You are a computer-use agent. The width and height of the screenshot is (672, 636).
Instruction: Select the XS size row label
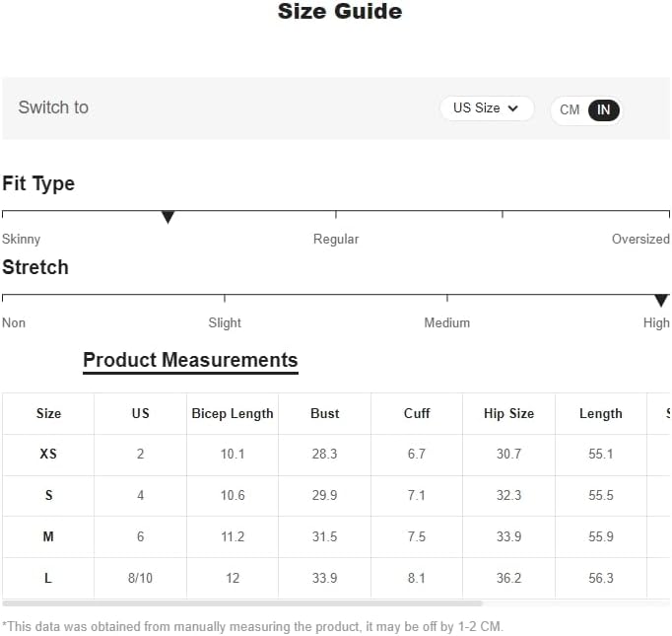pos(48,454)
